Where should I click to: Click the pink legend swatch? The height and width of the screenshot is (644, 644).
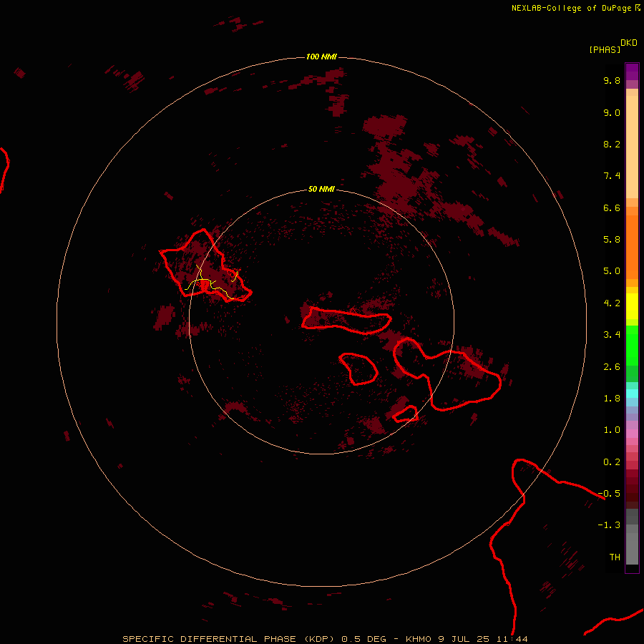click(632, 434)
